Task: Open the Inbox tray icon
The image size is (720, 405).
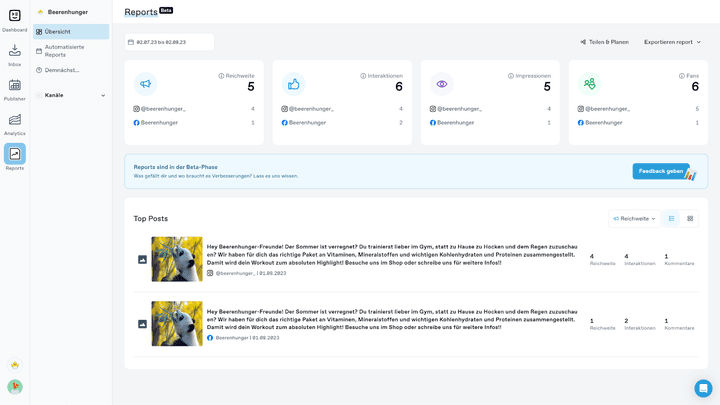Action: click(x=15, y=50)
